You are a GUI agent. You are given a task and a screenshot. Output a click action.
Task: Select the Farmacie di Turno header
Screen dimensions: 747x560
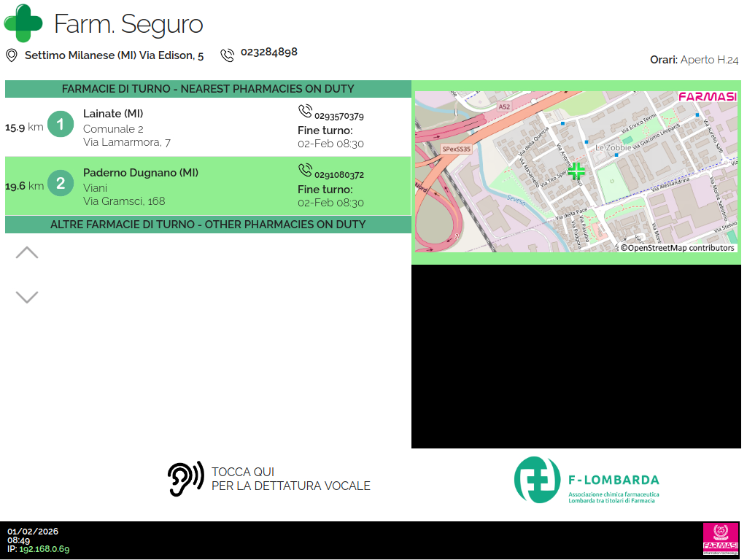click(x=208, y=89)
